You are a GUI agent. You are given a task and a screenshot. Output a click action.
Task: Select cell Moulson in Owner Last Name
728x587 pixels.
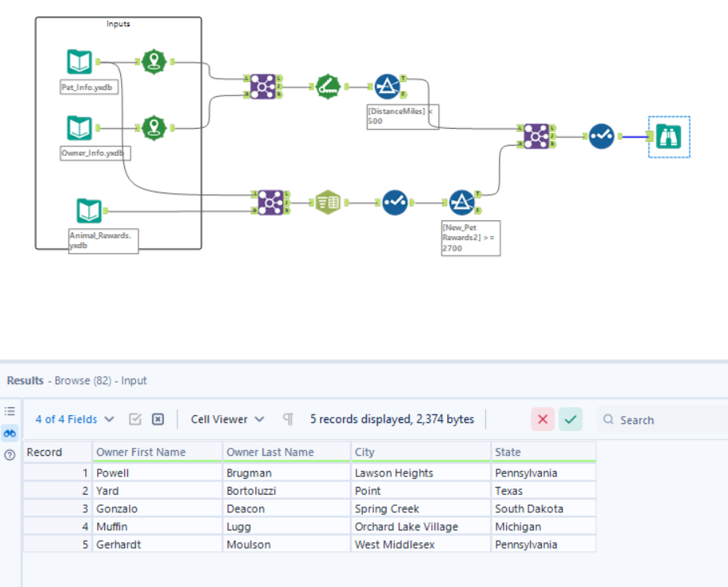pos(286,544)
